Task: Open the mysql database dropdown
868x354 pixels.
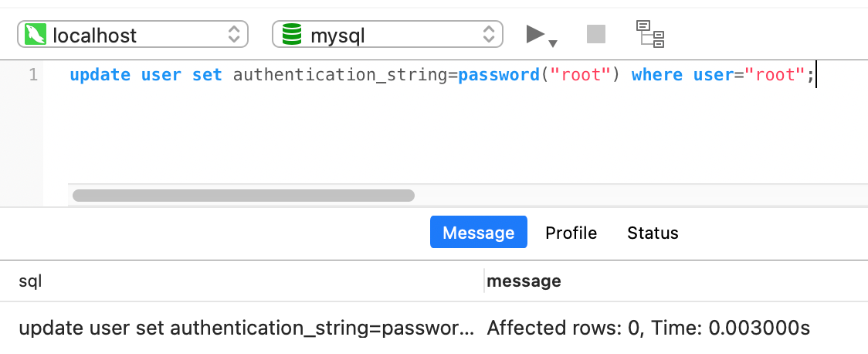Action: (x=388, y=34)
